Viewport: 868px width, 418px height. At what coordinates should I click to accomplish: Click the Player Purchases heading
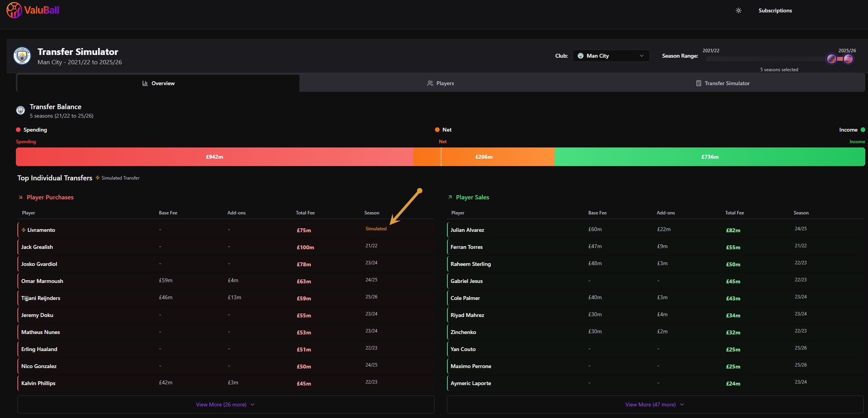pos(50,197)
